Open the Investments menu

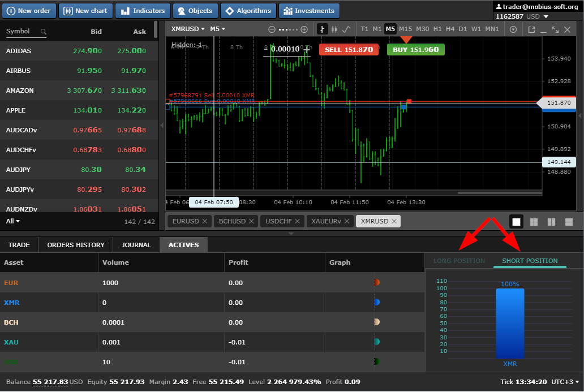(x=309, y=11)
